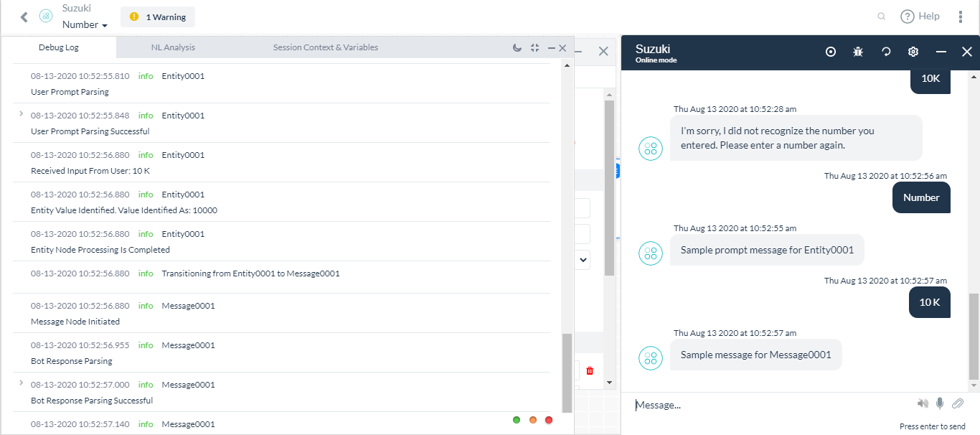Click the 'Bot Response Parsing' log line at 10:52:56.955
Viewport: 980px width, 435px height.
click(x=72, y=361)
